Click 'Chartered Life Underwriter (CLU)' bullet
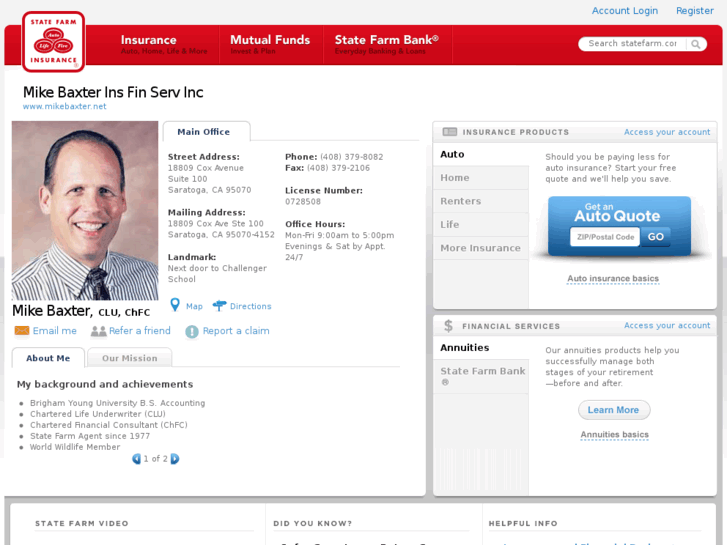This screenshot has width=727, height=545. coord(98,414)
